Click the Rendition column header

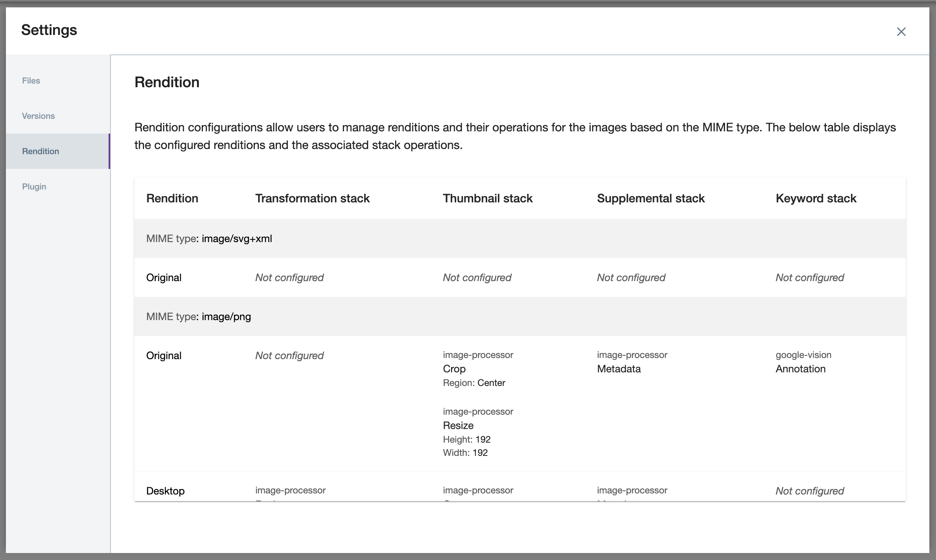point(172,198)
